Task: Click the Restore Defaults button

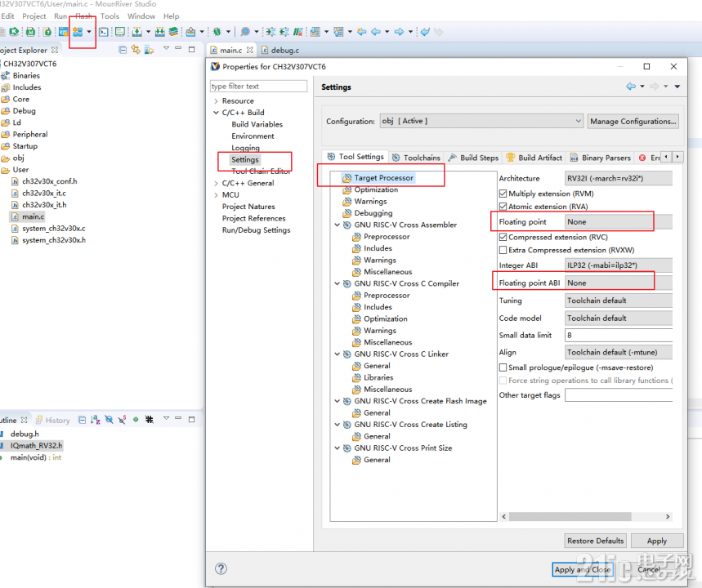Action: pyautogui.click(x=596, y=541)
